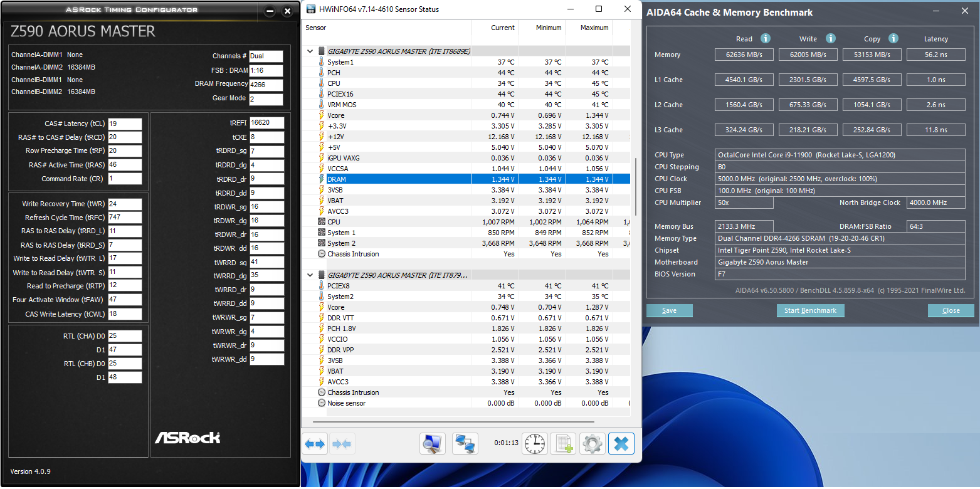
Task: Close sensors using HWiNFO blue X button
Action: (621, 444)
